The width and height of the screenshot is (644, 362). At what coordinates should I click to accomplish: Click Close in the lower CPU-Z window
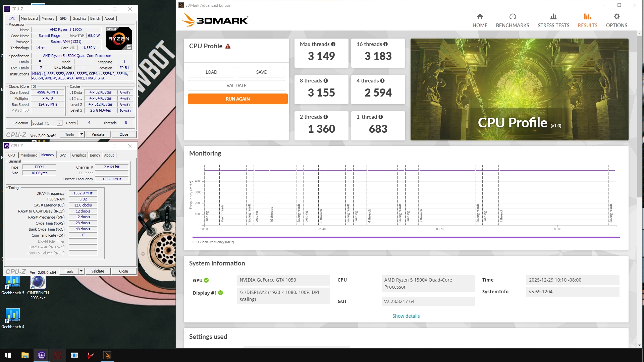point(123,271)
